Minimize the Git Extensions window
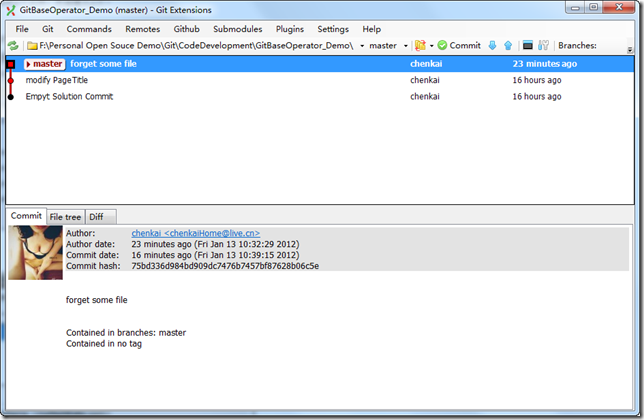This screenshot has width=644, height=420. 575,7
